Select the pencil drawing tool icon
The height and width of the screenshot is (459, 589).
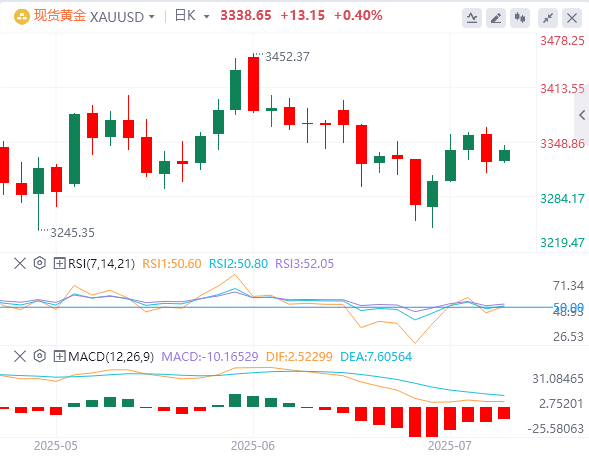pos(496,18)
